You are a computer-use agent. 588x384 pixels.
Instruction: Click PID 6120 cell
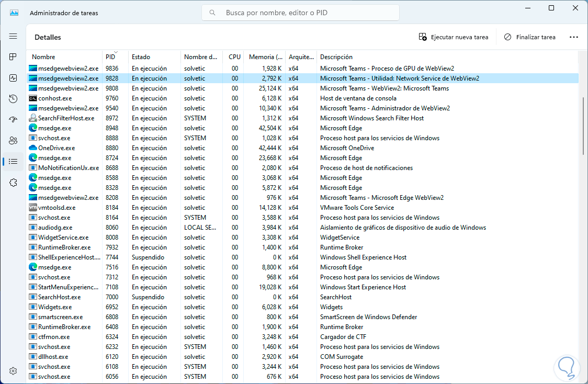coord(112,357)
